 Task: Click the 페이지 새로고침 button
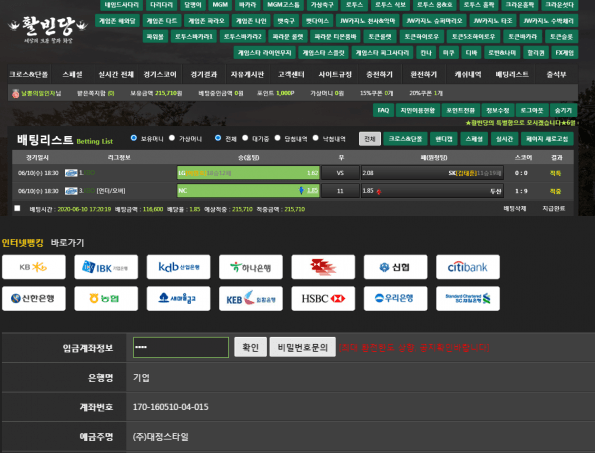pyautogui.click(x=547, y=139)
